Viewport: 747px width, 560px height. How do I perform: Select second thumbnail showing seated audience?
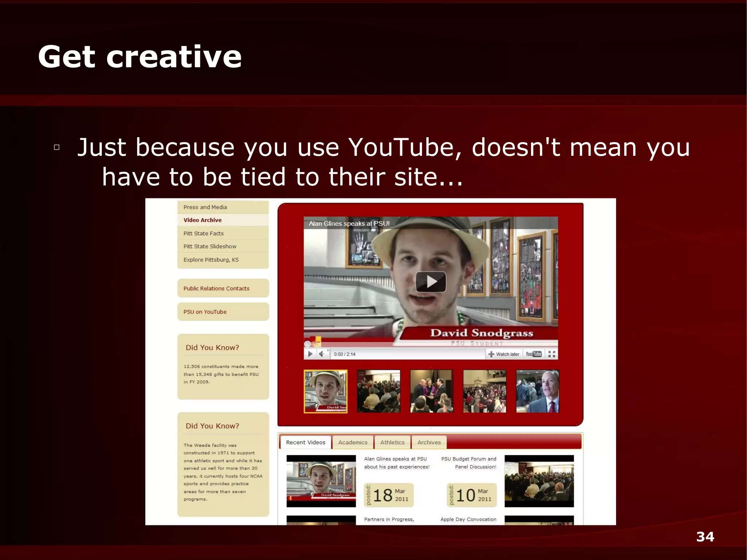(x=379, y=391)
